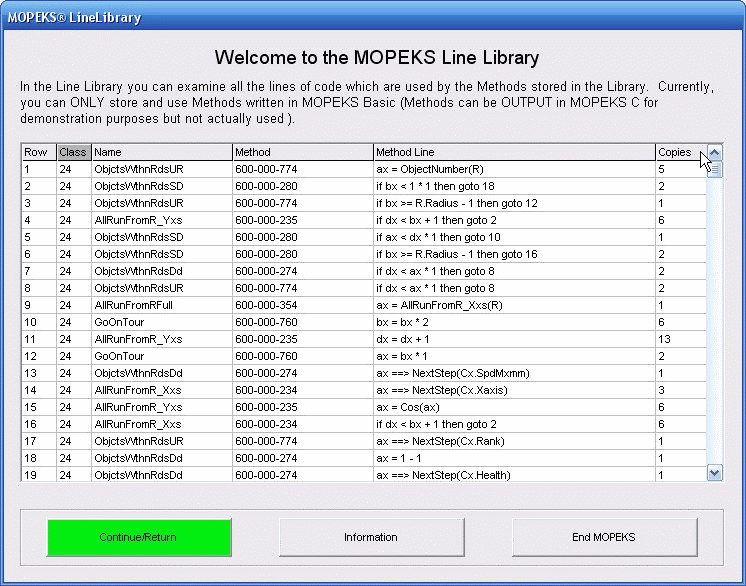Select the 'bx = bx * 2' method line
Image resolution: width=746 pixels, height=586 pixels.
click(x=514, y=322)
